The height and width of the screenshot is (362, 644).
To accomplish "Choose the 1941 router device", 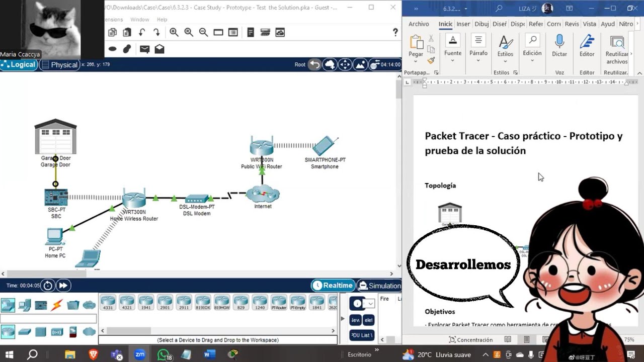I will point(146,303).
